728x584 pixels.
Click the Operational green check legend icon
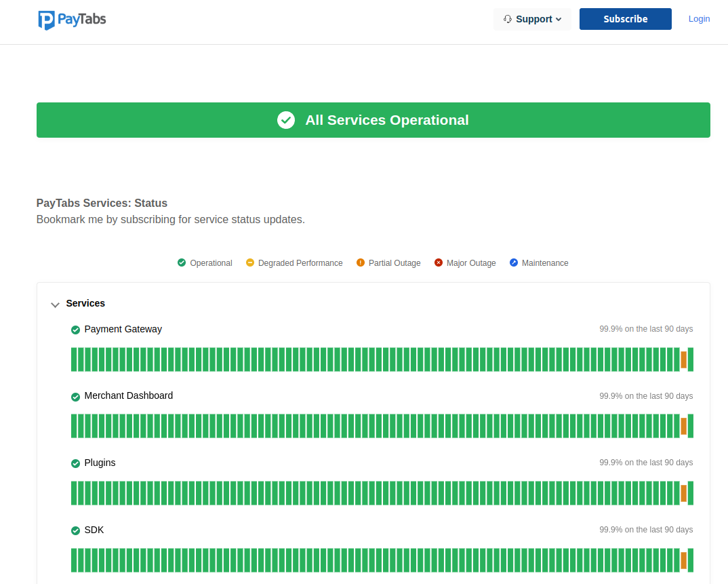(x=182, y=262)
